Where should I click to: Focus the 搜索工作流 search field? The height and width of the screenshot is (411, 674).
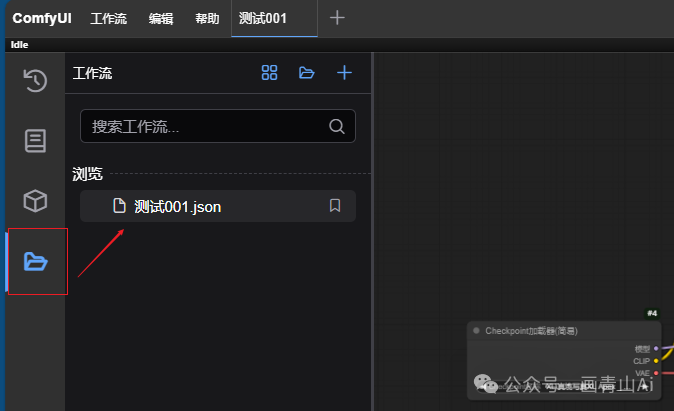[218, 126]
